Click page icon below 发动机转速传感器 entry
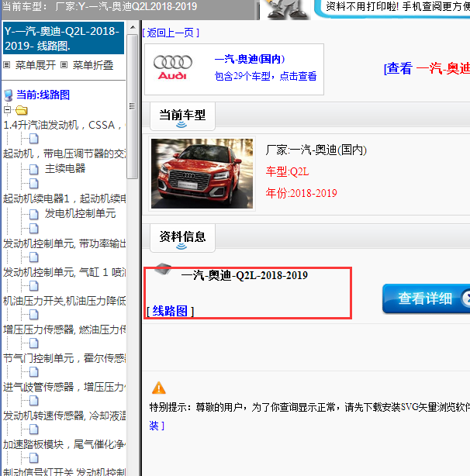This screenshot has height=476, width=470. coord(33,429)
